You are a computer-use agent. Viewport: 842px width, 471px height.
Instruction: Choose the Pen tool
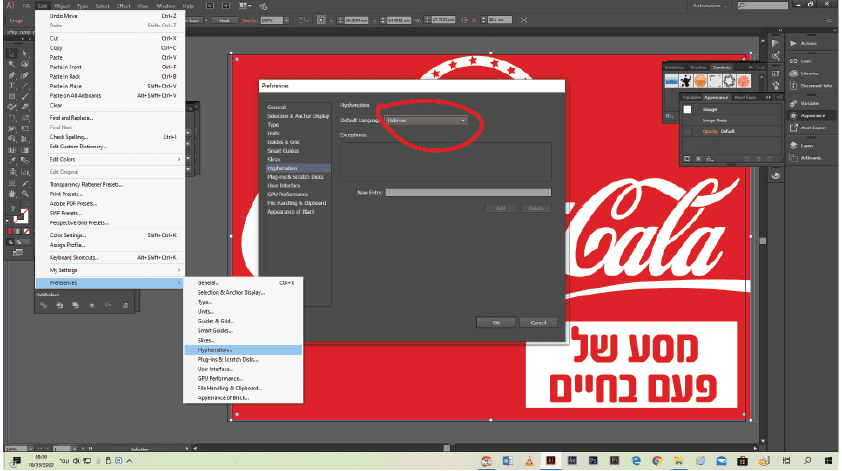[x=12, y=76]
